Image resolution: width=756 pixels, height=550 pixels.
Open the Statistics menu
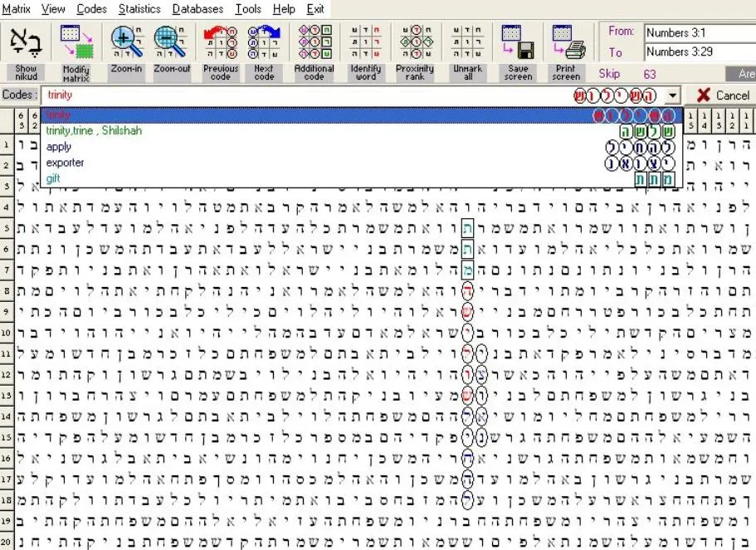(x=139, y=8)
